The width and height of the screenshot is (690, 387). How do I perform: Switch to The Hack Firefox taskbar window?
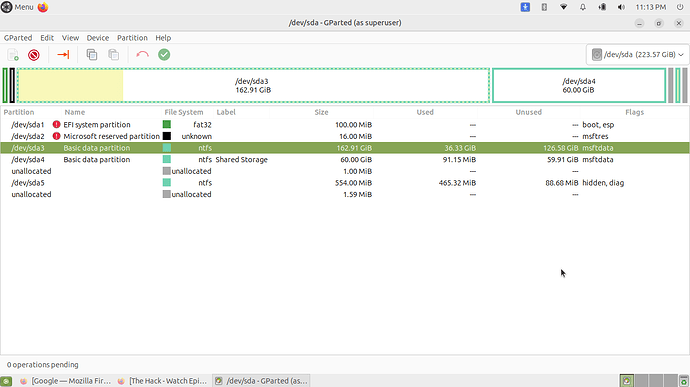pos(163,381)
